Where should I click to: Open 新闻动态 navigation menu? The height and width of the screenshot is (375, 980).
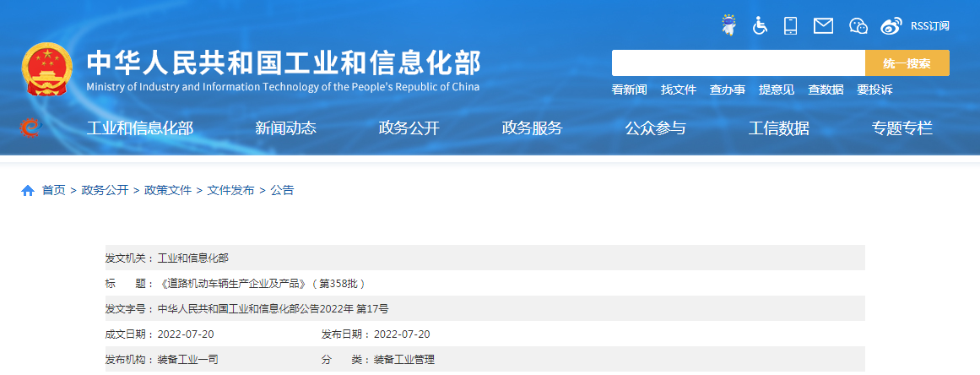(x=285, y=128)
